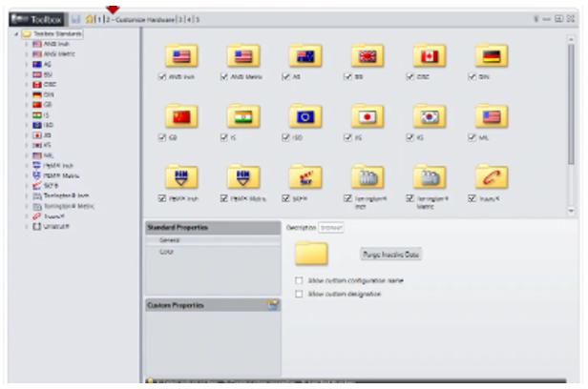Image resolution: width=588 pixels, height=389 pixels.
Task: Open the PEM Inch folder icon
Action: tap(180, 175)
